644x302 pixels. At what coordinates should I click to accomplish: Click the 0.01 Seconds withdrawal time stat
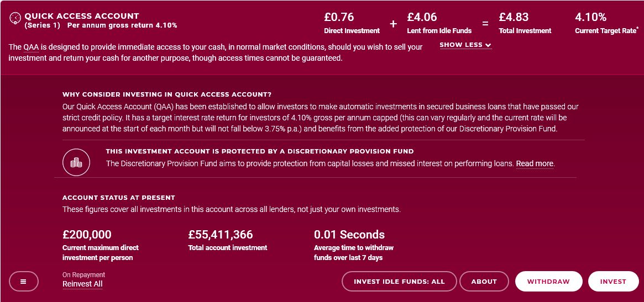click(x=349, y=235)
